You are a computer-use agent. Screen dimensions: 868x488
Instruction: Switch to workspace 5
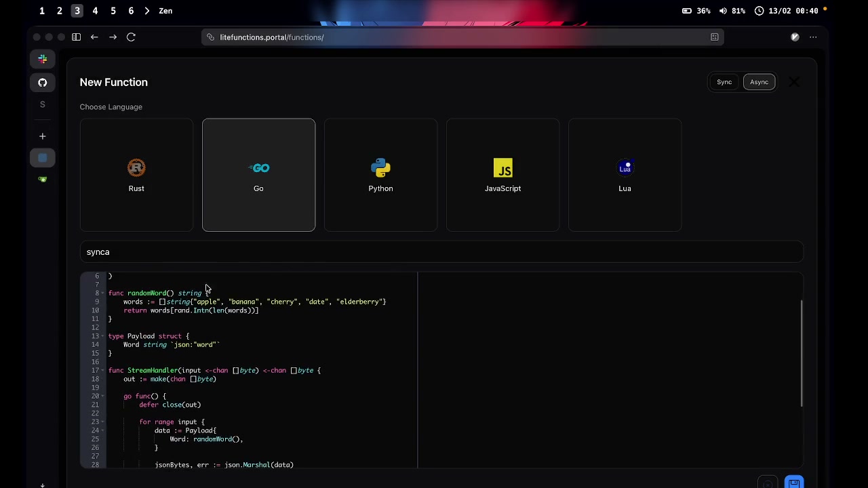pos(113,11)
